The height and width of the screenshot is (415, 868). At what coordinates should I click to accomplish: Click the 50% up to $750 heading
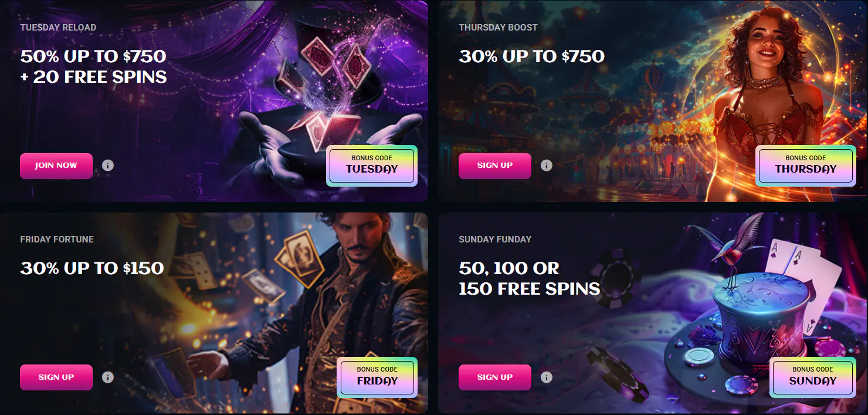[93, 56]
